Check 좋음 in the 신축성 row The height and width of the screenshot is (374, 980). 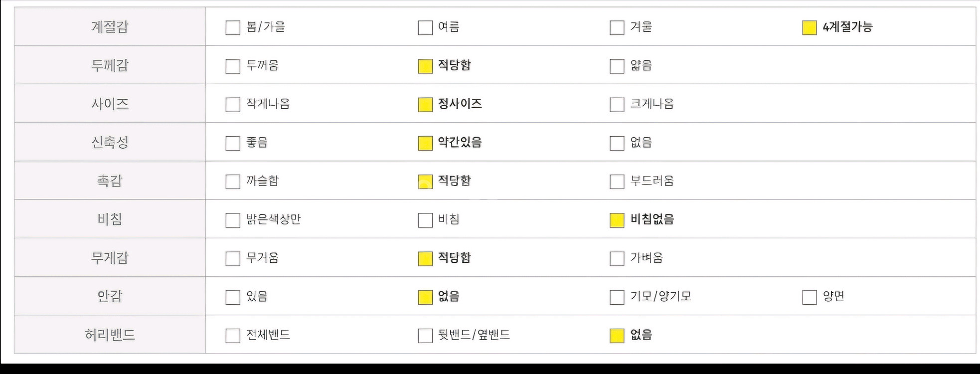[x=233, y=143]
